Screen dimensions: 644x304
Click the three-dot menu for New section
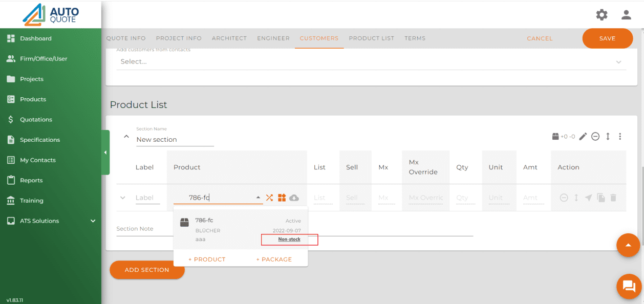click(620, 137)
